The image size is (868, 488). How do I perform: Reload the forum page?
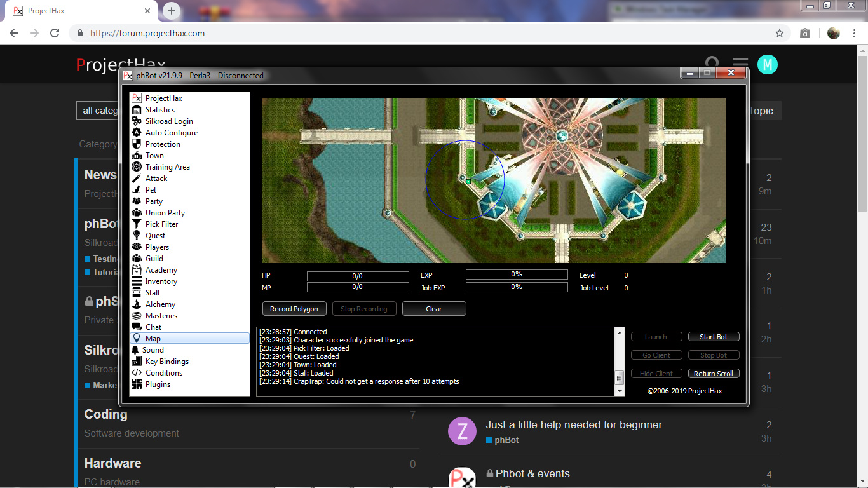click(55, 33)
